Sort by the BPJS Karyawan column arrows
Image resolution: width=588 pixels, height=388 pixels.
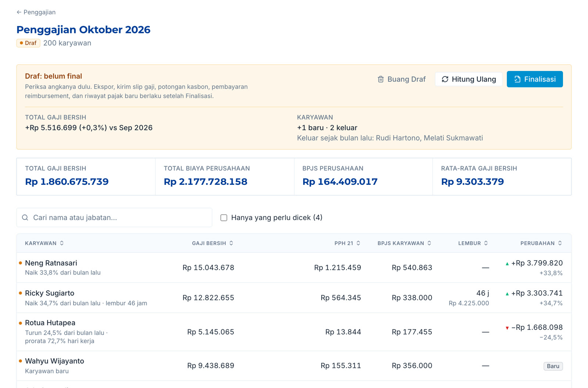click(x=429, y=243)
